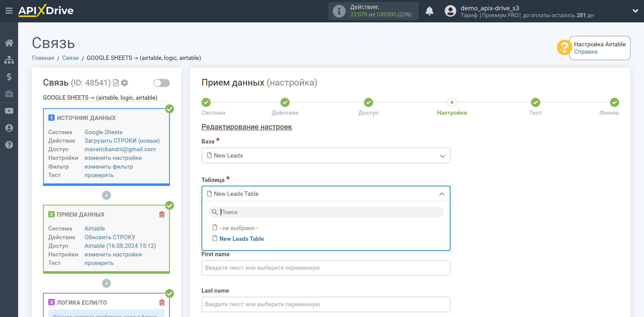The image size is (644, 317).
Task: Open the hamburger menu
Action: click(9, 11)
